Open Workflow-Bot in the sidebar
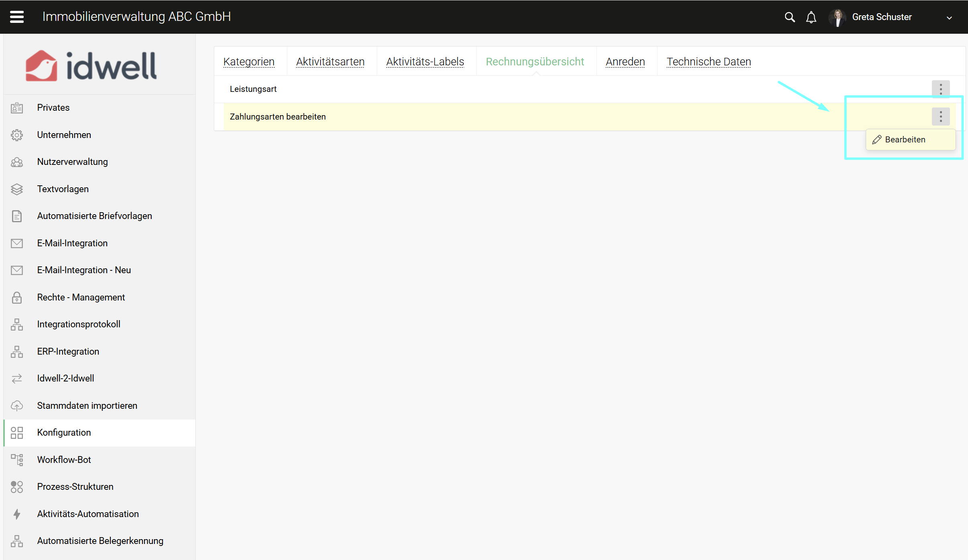968x560 pixels. pos(64,460)
